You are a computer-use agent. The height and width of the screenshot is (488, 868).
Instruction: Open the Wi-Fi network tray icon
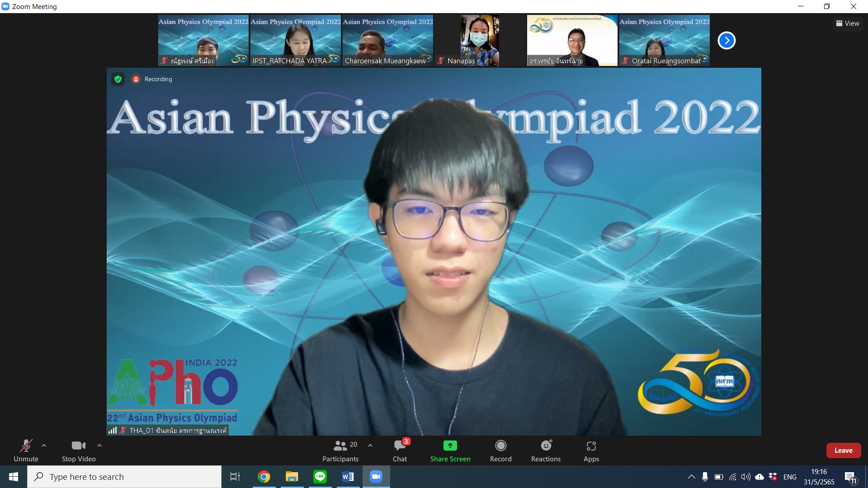733,477
